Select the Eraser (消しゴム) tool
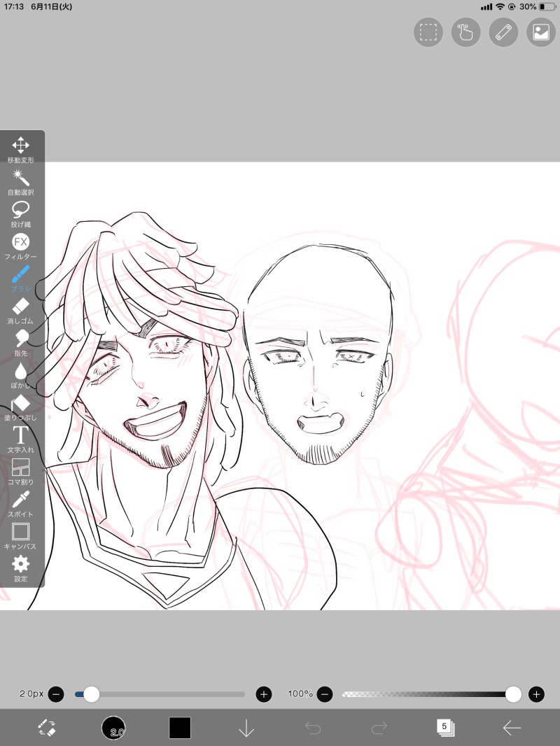This screenshot has height=746, width=560. coord(20,311)
